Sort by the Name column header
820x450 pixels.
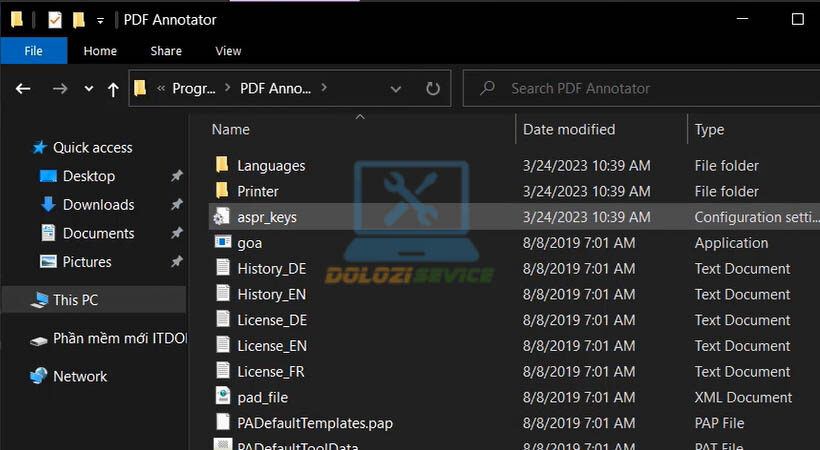tap(231, 129)
